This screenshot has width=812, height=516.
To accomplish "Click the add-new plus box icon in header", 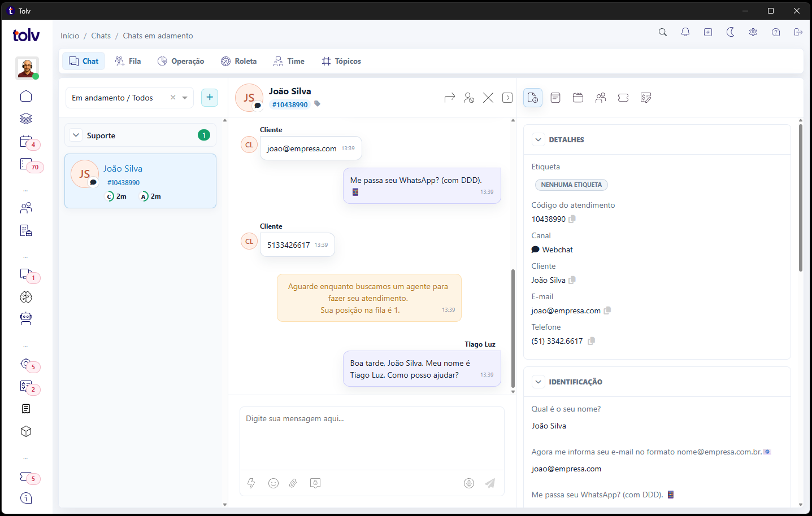I will click(708, 32).
